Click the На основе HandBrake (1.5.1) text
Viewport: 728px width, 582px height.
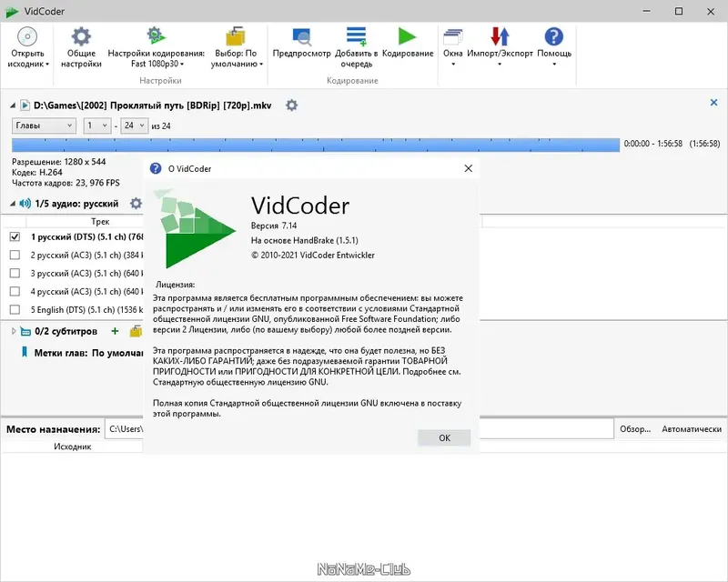tap(304, 240)
